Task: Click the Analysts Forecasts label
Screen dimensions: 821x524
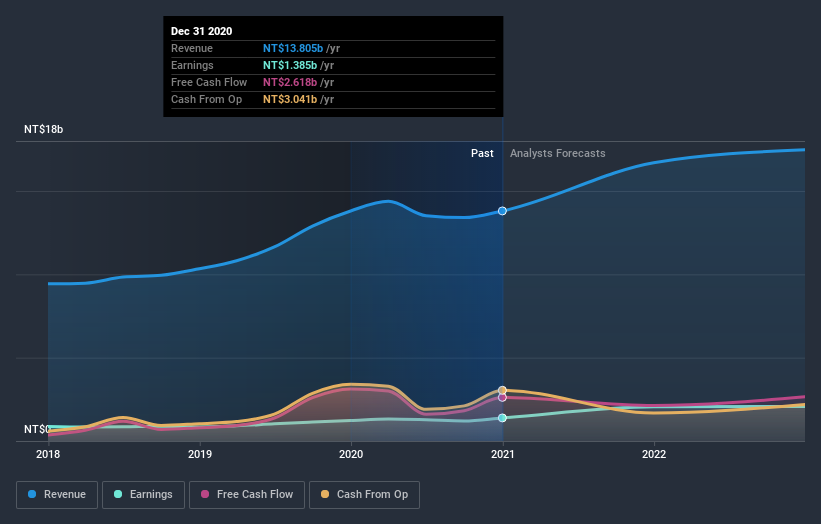Action: click(558, 153)
